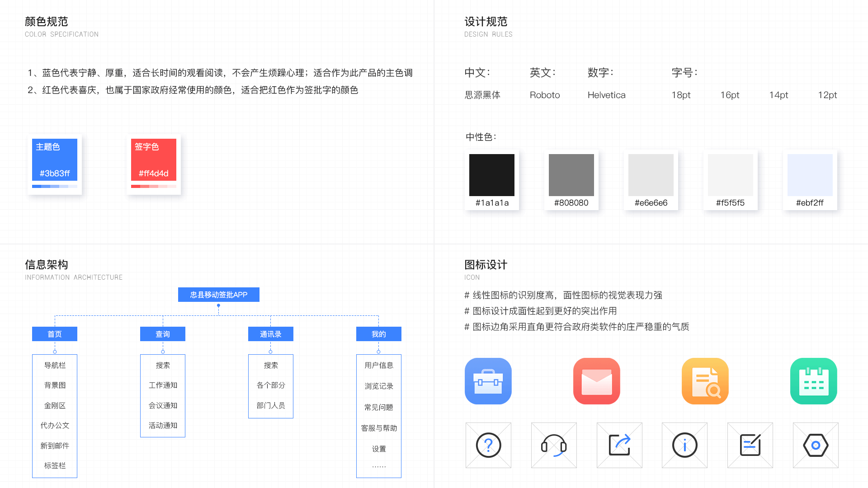Click the 通讯录 blue node
Screen dimensions: 868x488
(271, 334)
